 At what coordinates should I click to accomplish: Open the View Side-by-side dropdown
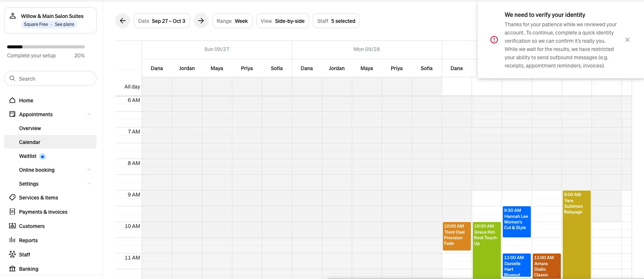(282, 21)
